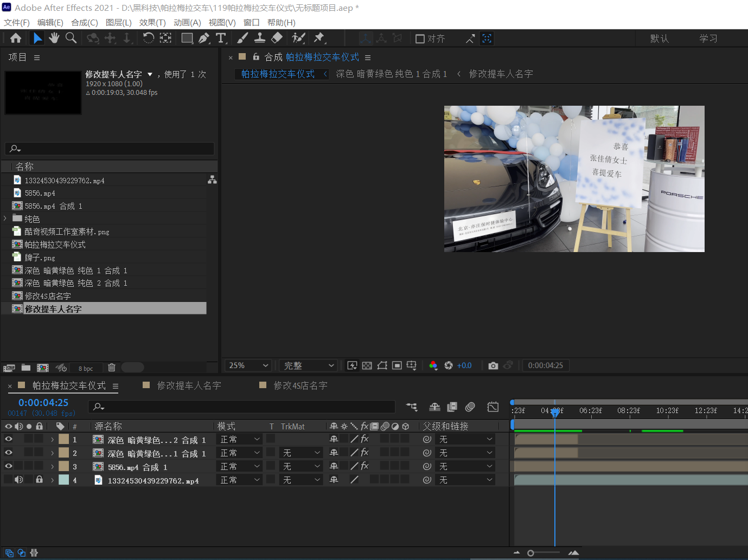Expand layer 1 properties triangle
Screen dimensions: 748x560
[53, 440]
